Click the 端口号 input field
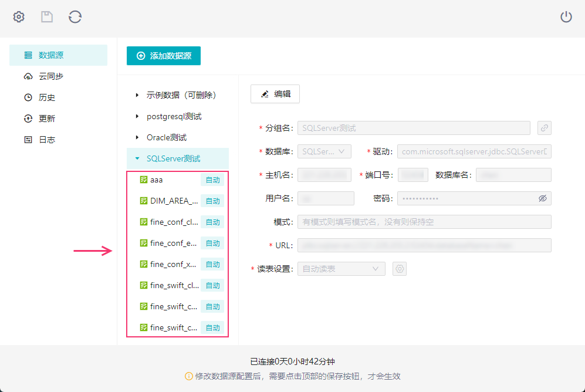Image resolution: width=585 pixels, height=392 pixels. pyautogui.click(x=412, y=175)
